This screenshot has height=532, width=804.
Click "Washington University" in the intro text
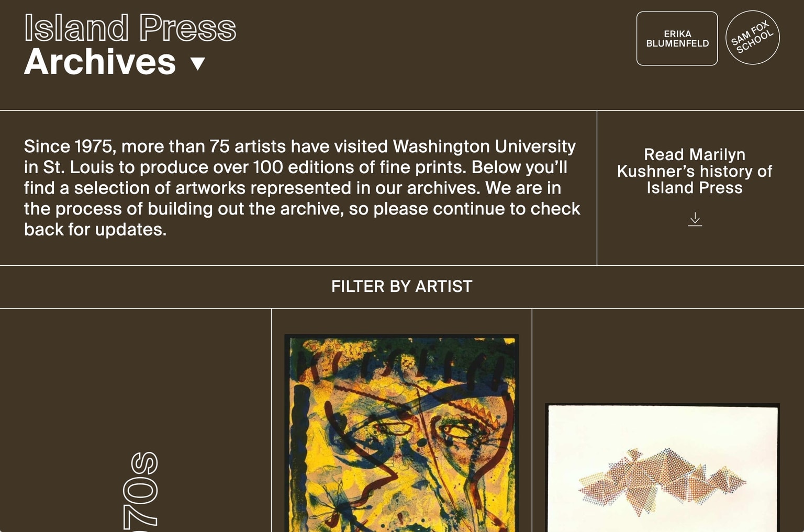coord(484,146)
